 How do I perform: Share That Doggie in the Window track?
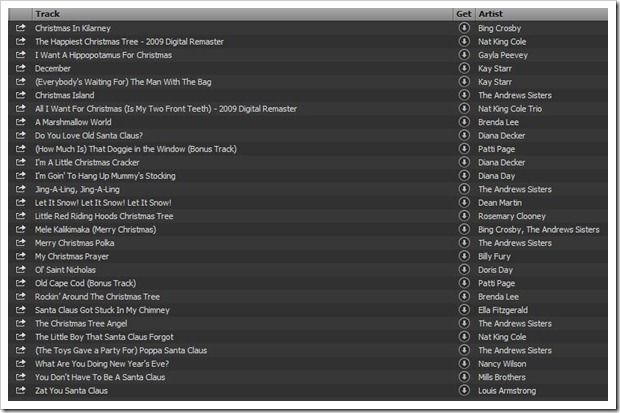21,149
